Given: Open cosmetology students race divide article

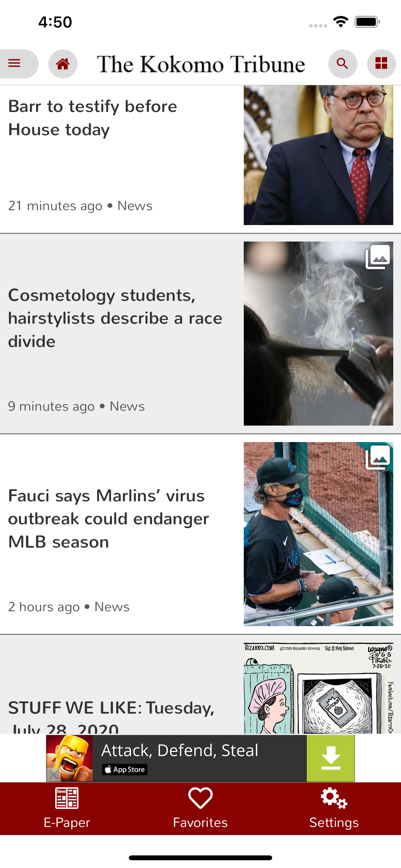Looking at the screenshot, I should [115, 318].
